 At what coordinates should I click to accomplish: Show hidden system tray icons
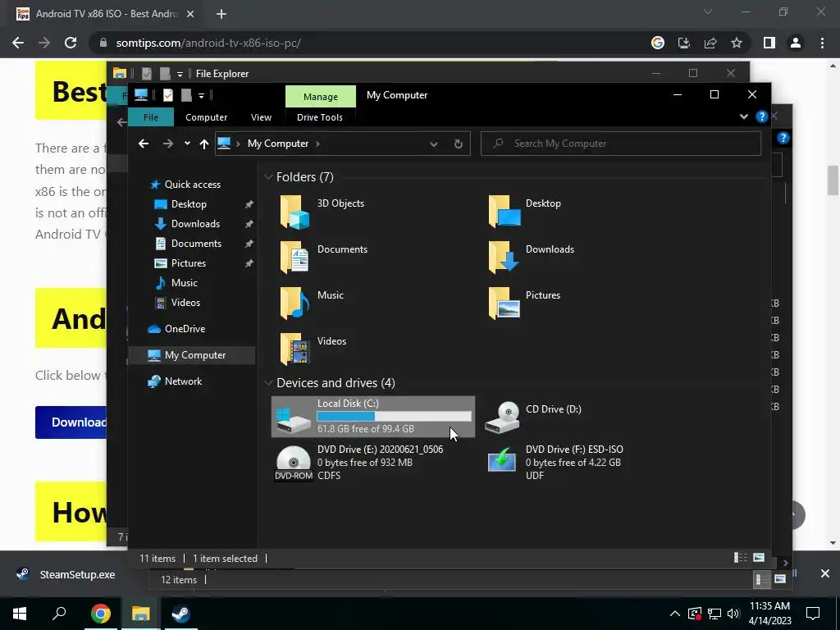pos(675,614)
